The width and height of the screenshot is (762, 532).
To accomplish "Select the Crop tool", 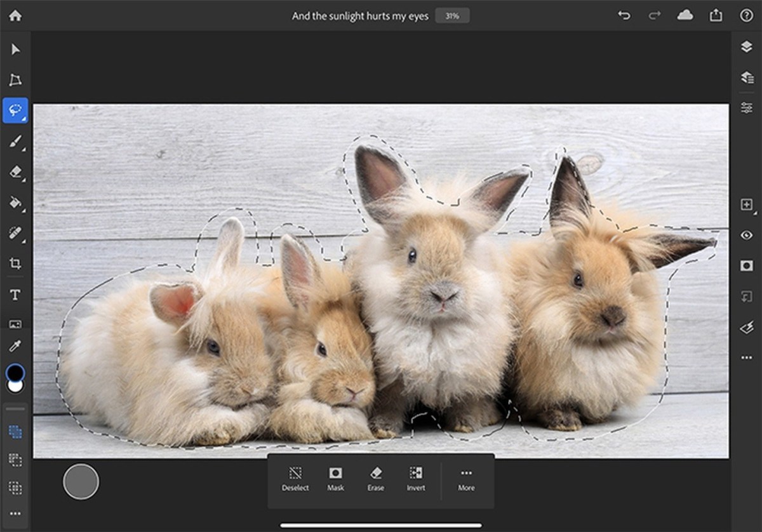I will point(15,263).
